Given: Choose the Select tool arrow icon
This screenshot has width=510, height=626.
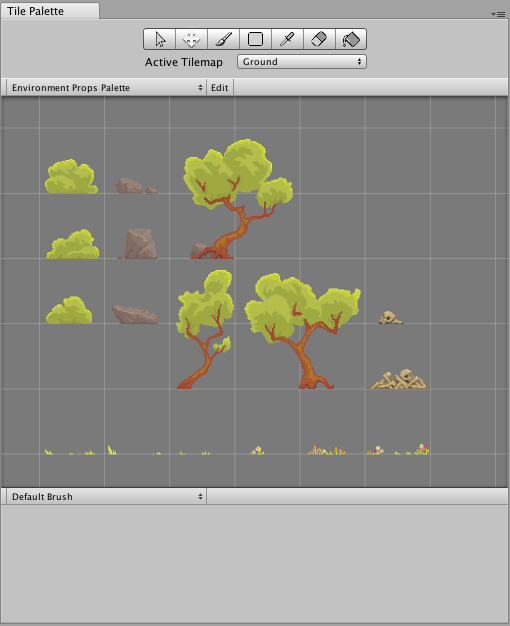Looking at the screenshot, I should pos(160,39).
